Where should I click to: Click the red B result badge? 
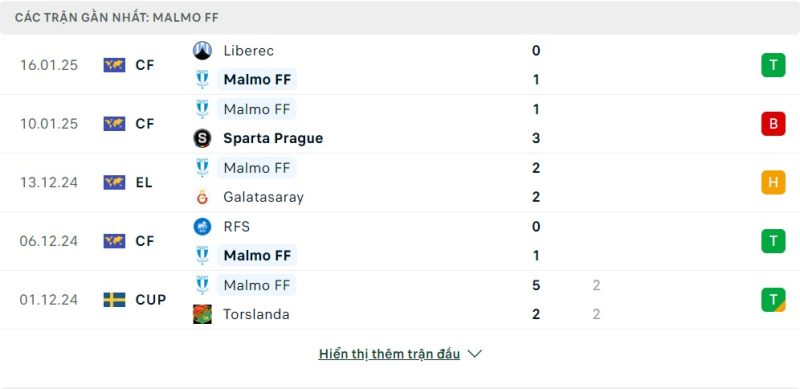click(773, 124)
